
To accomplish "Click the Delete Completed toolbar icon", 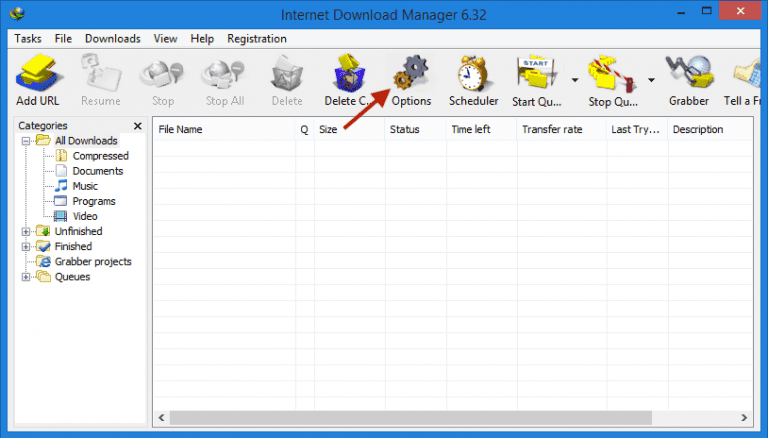I will point(349,73).
